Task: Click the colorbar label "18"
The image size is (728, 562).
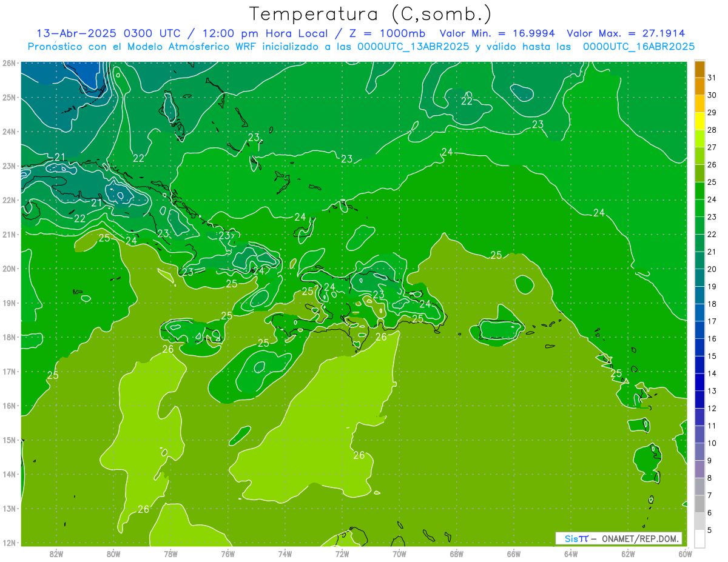Action: point(712,304)
